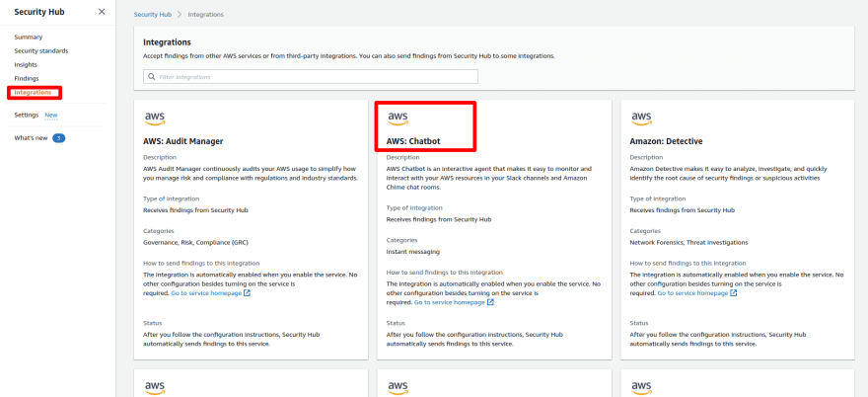
Task: Open service homepage link for Audit Manager
Action: point(206,293)
